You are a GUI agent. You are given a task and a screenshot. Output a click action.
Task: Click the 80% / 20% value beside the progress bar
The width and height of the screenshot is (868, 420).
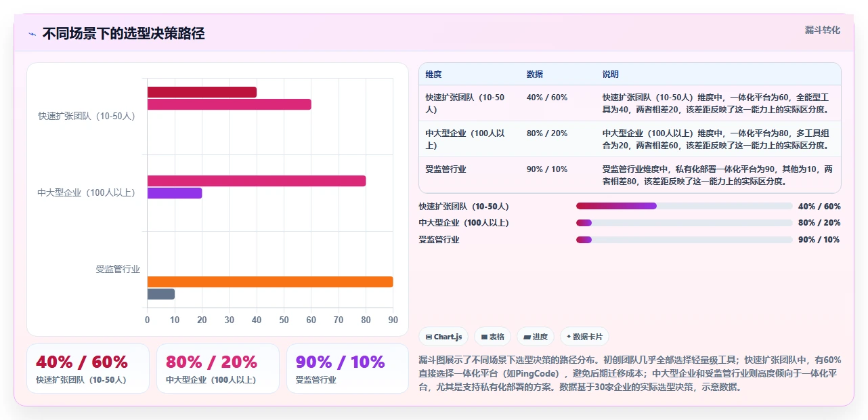(819, 223)
